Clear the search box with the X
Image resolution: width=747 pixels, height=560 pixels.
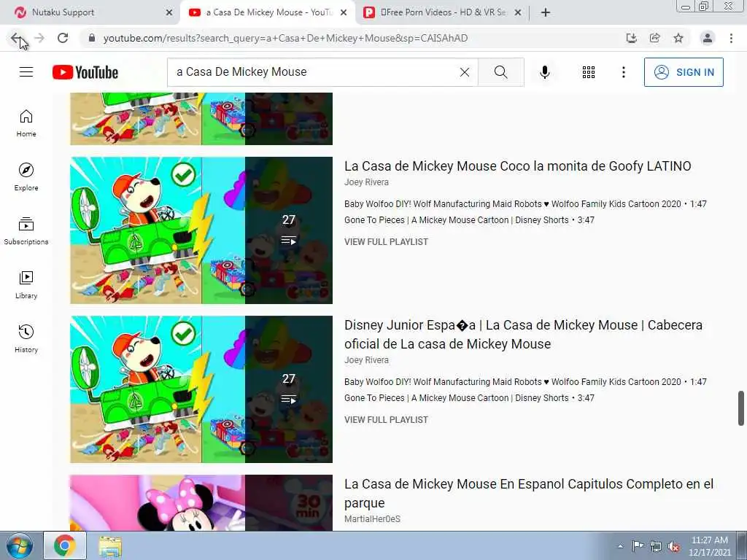(x=465, y=72)
